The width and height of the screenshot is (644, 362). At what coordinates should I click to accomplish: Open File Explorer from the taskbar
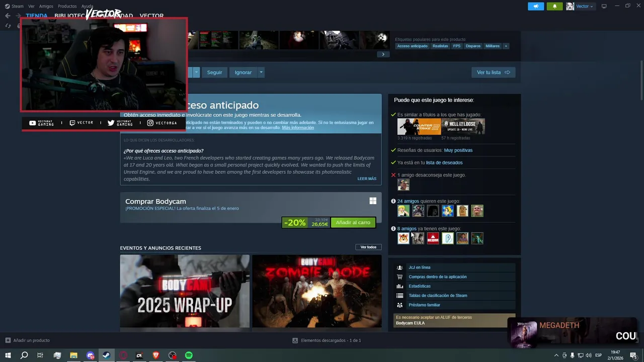tap(73, 355)
